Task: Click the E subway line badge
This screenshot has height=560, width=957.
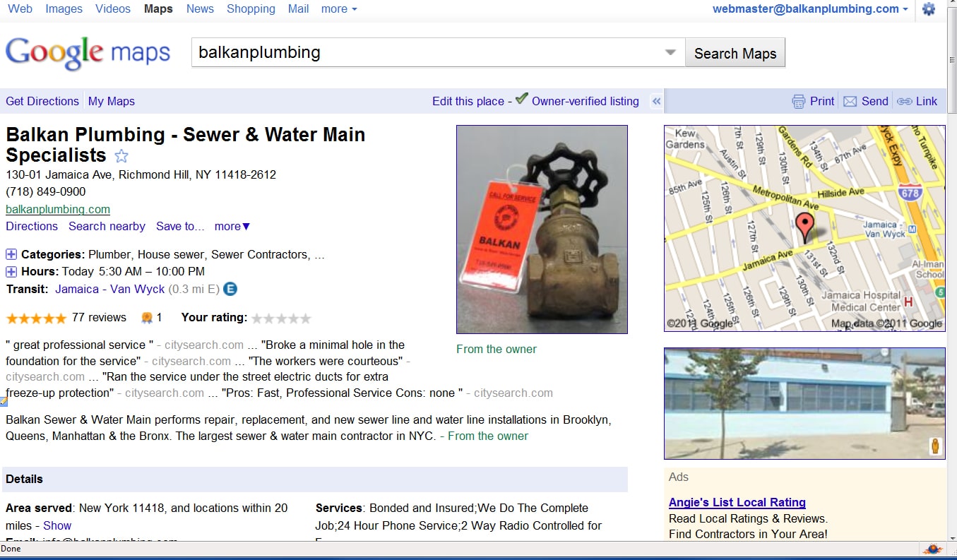Action: [230, 289]
